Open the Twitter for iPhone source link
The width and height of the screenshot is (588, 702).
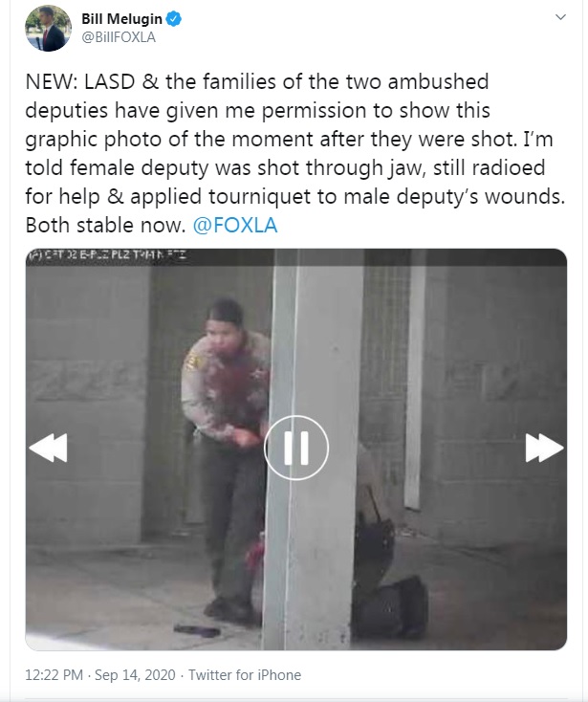pyautogui.click(x=245, y=674)
